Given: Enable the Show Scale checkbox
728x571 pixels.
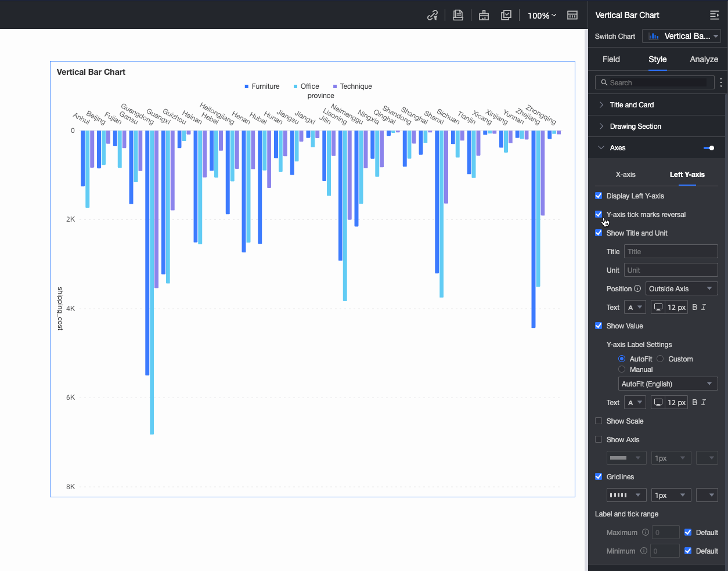Looking at the screenshot, I should [x=599, y=421].
